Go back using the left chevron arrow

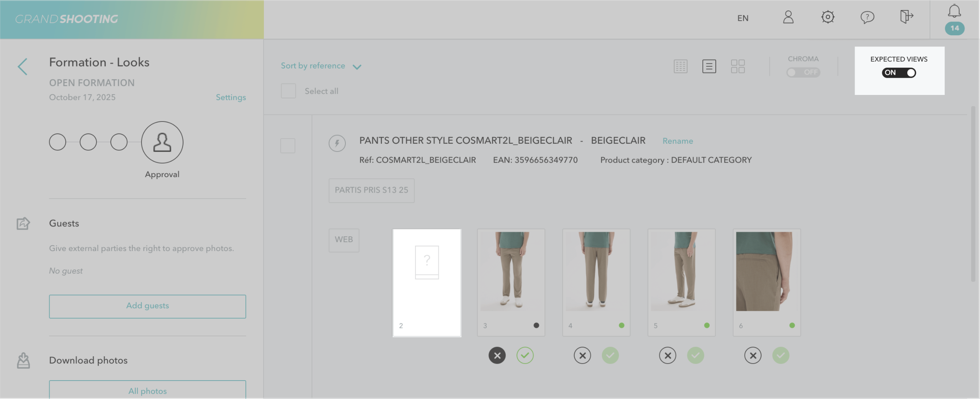23,66
